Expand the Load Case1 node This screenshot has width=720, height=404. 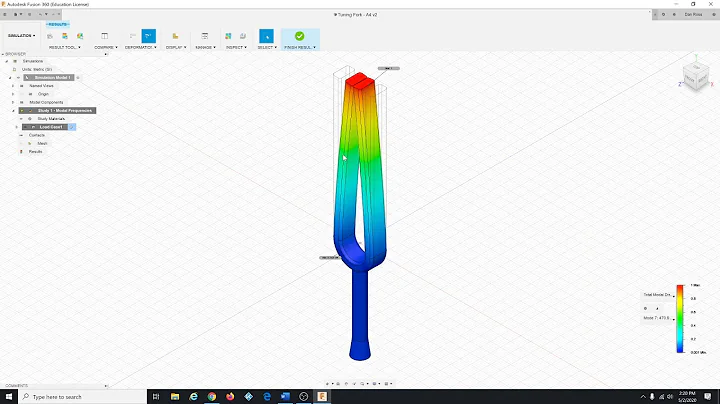[x=17, y=127]
